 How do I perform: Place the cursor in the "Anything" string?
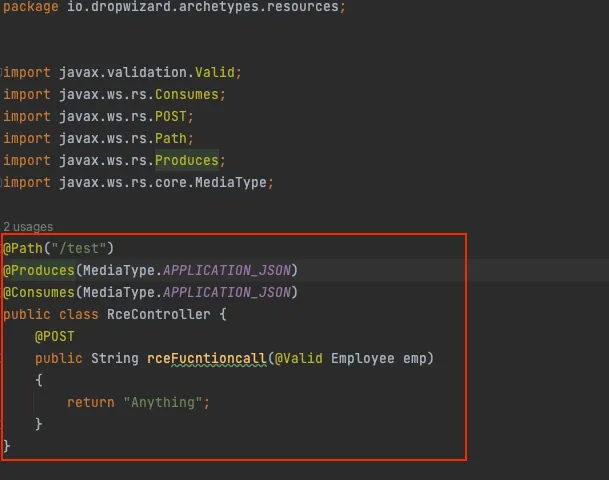(x=163, y=403)
